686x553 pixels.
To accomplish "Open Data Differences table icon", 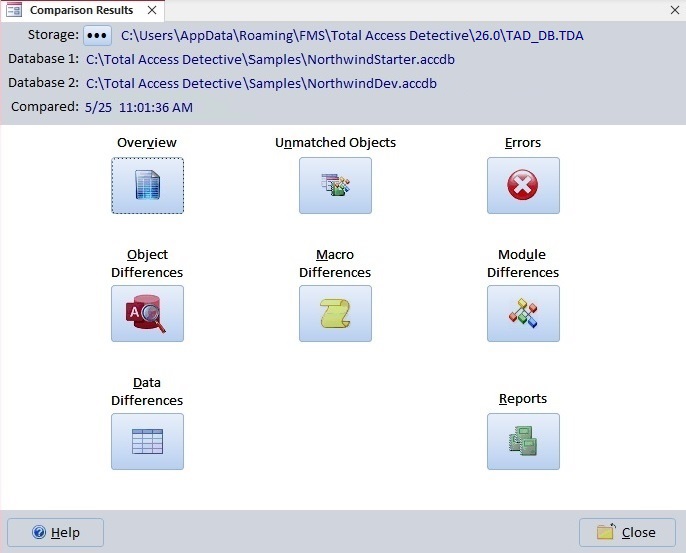I will 147,442.
